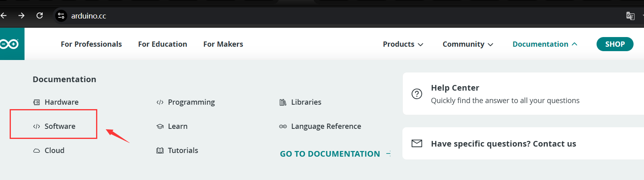The width and height of the screenshot is (644, 180).
Task: Open Hardware documentation link
Action: 56,102
